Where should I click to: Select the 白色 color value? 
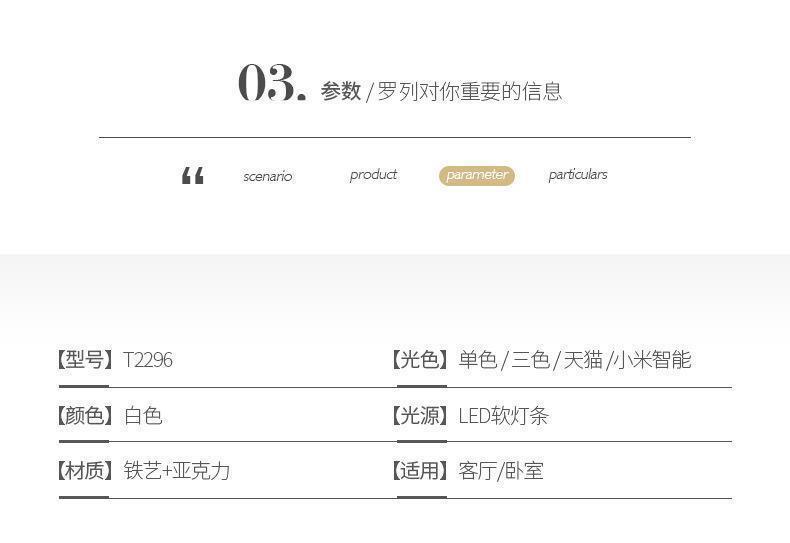(x=143, y=416)
